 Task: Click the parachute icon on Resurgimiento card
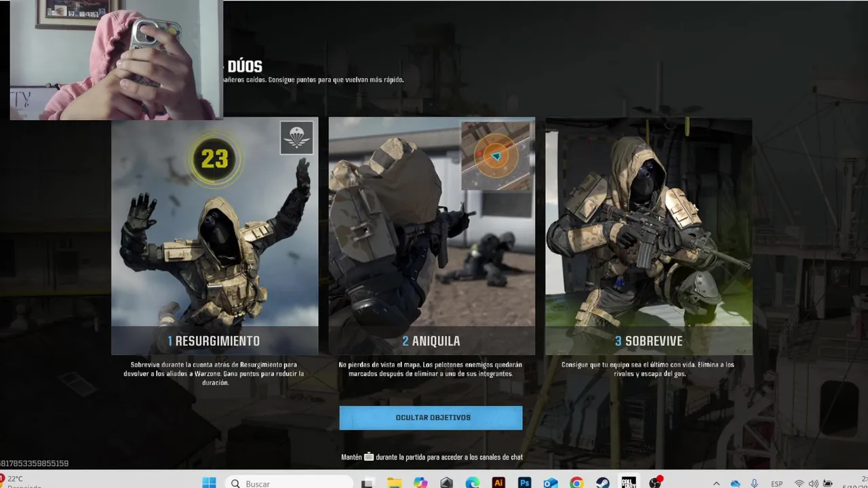point(297,138)
